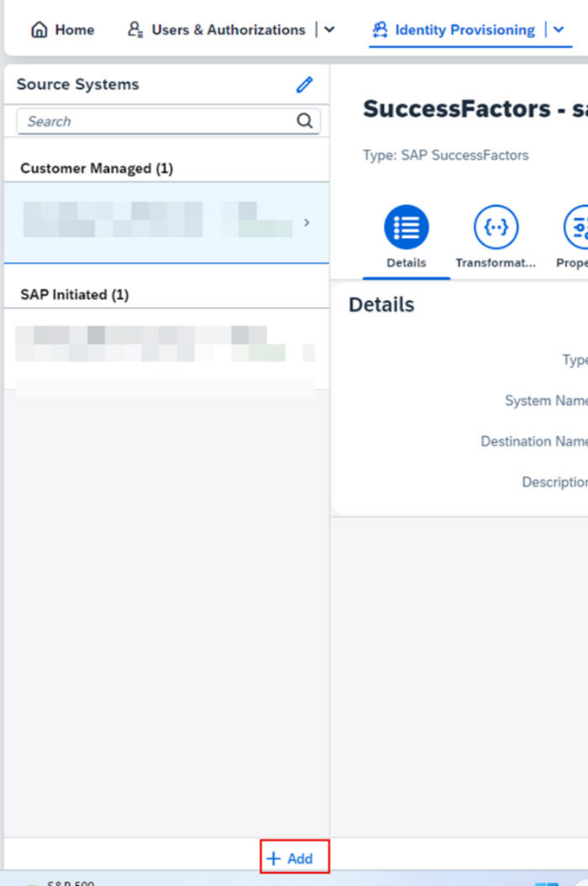This screenshot has height=886, width=588.
Task: Click the magnifier icon in the search box
Action: click(x=304, y=122)
